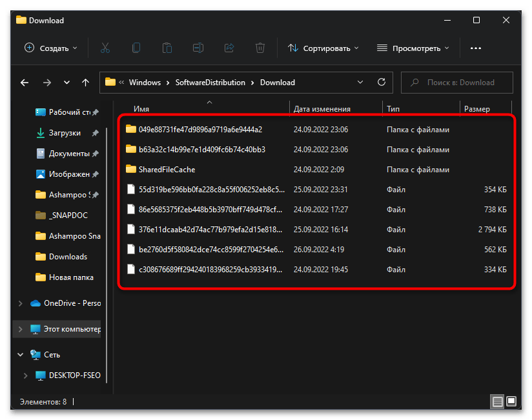Expand Этот компьютер tree node
Image resolution: width=532 pixels, height=420 pixels.
(x=21, y=329)
